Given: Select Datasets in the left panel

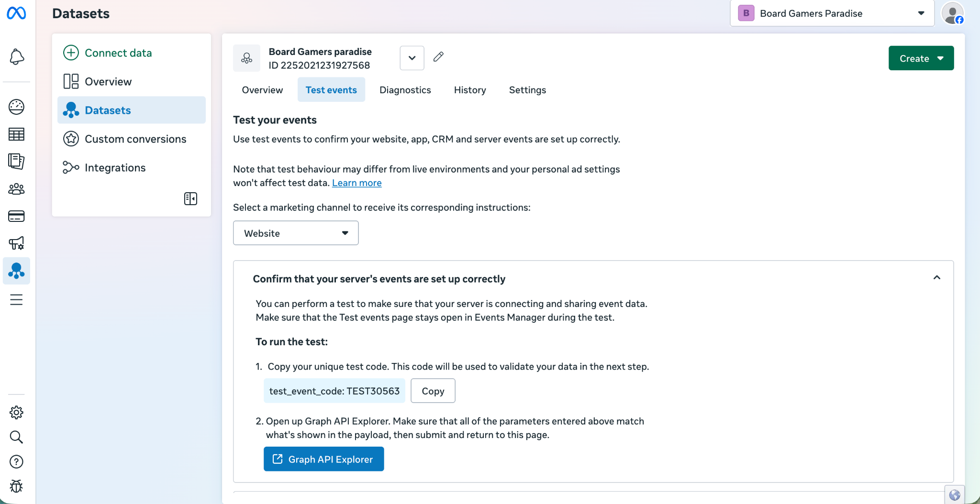Looking at the screenshot, I should pos(132,110).
